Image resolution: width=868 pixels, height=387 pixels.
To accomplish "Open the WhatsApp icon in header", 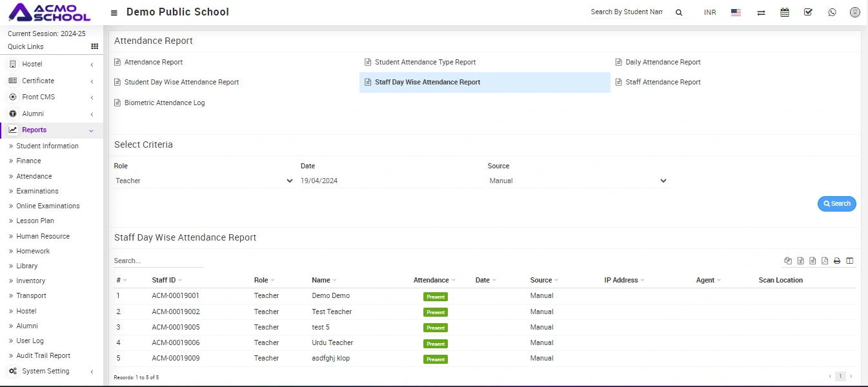I will [832, 12].
